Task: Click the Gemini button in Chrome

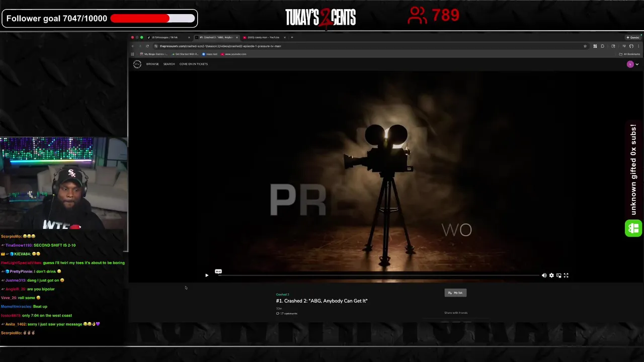Action: tap(633, 37)
